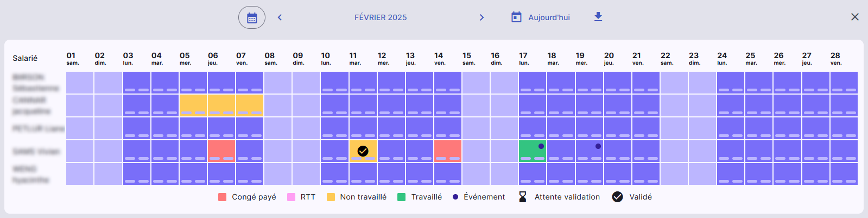Screen dimensions: 868x218
Task: Select the 28 ven. column header
Action: 836,58
